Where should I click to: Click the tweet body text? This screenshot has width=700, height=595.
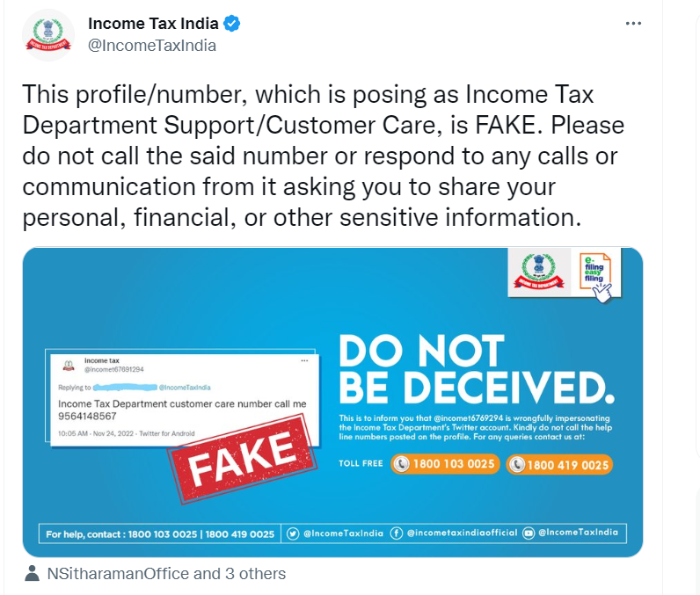point(324,156)
